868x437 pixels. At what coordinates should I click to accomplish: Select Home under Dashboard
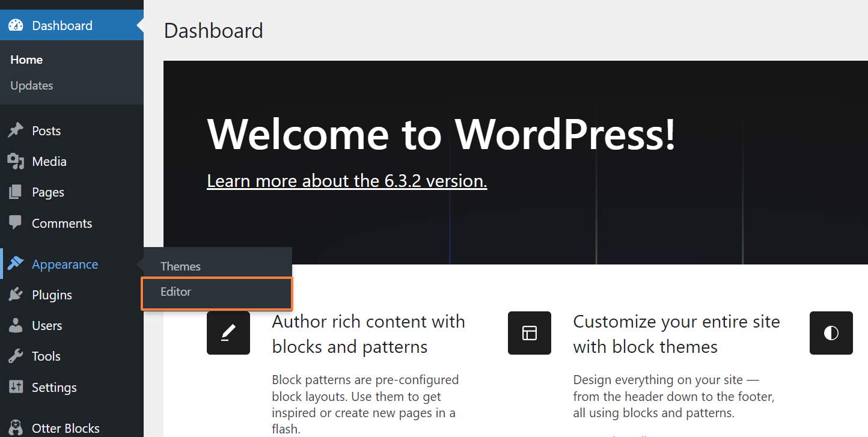coord(26,60)
